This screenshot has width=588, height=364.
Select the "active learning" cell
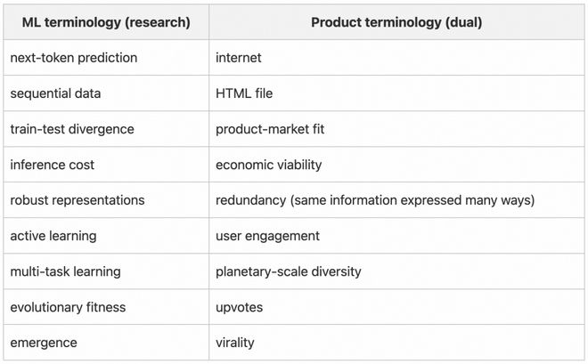click(x=53, y=236)
